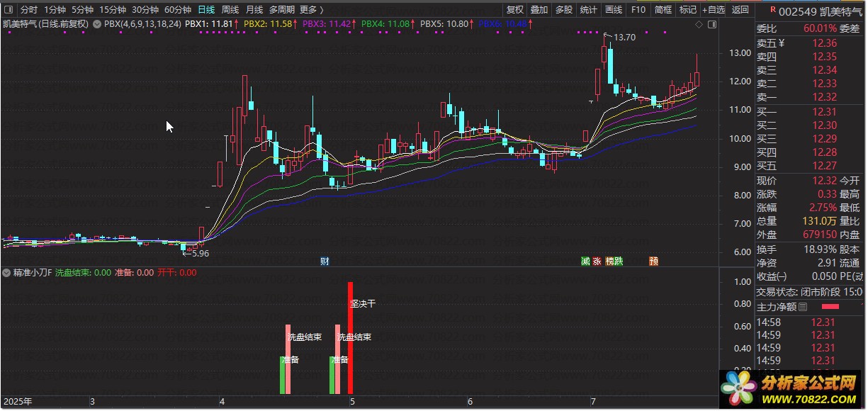The image size is (868, 411).
Task: Click the 13.70 high price label
Action: tap(624, 37)
